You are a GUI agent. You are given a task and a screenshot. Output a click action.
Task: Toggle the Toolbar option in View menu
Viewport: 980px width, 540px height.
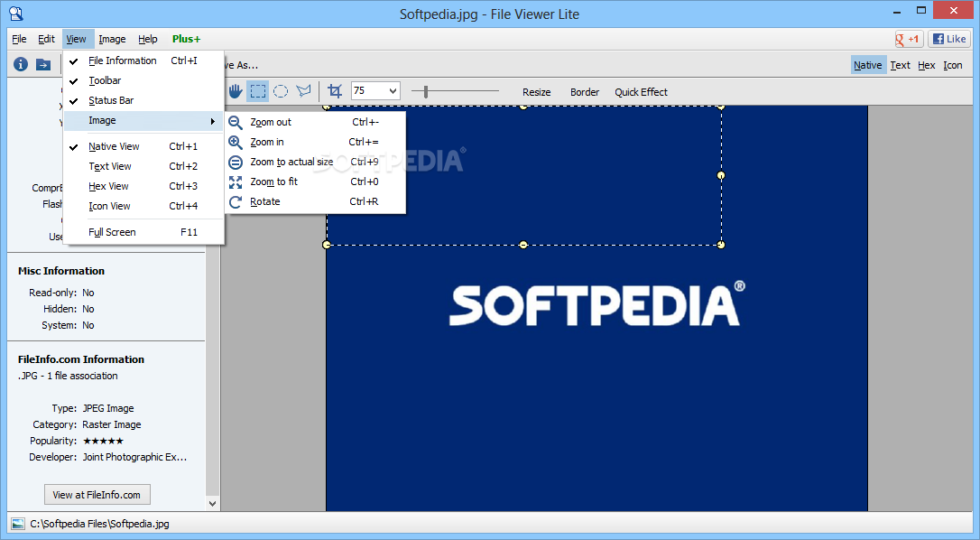pyautogui.click(x=143, y=80)
